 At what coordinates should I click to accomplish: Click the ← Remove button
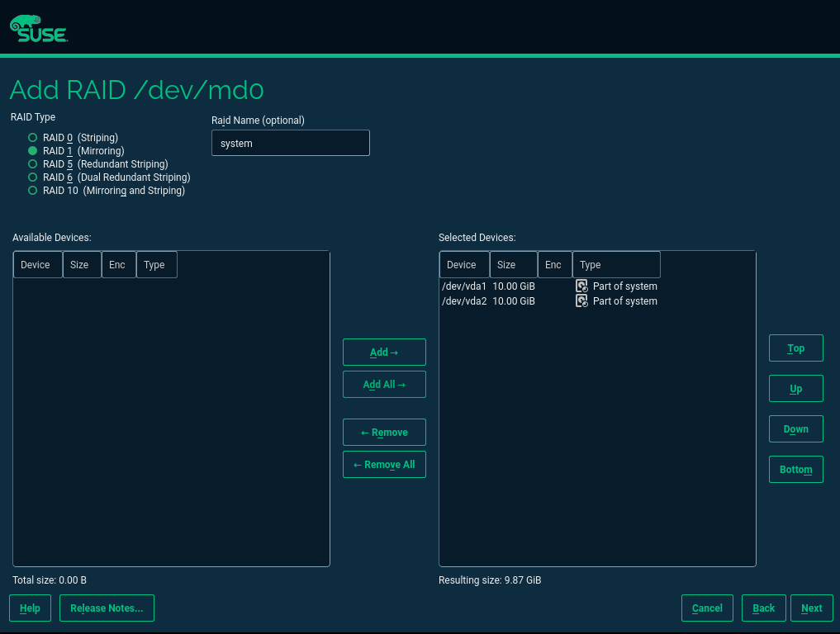[384, 433]
